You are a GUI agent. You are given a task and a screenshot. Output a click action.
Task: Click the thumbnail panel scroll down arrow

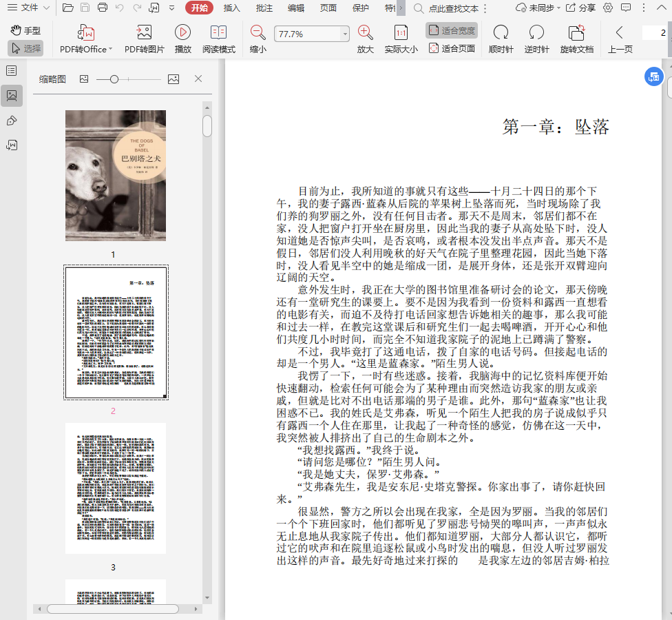click(207, 597)
